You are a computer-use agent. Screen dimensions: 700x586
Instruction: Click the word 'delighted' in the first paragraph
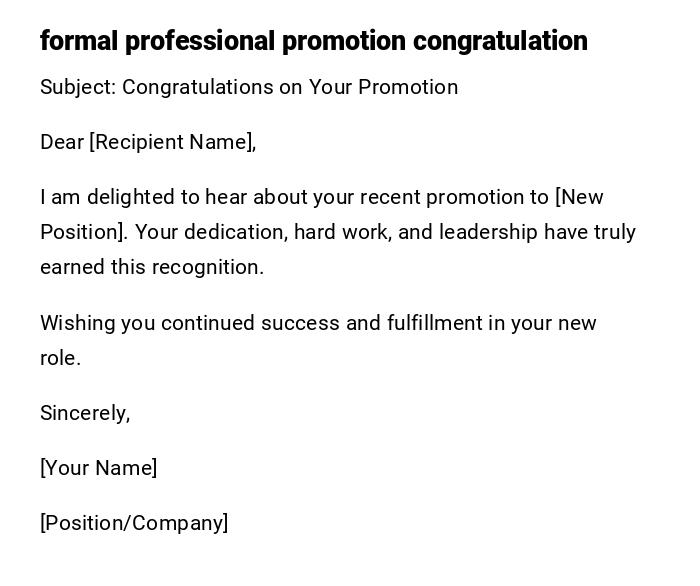[x=133, y=197]
